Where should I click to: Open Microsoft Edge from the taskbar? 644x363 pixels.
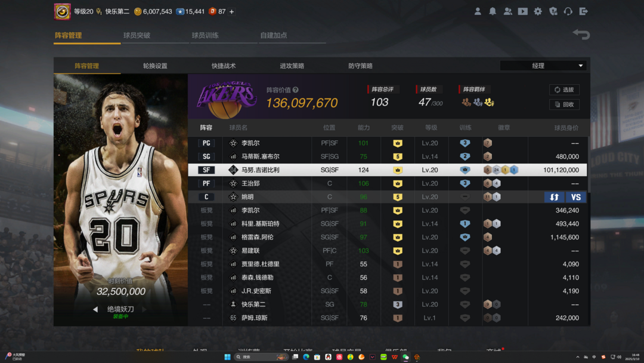pos(306,357)
